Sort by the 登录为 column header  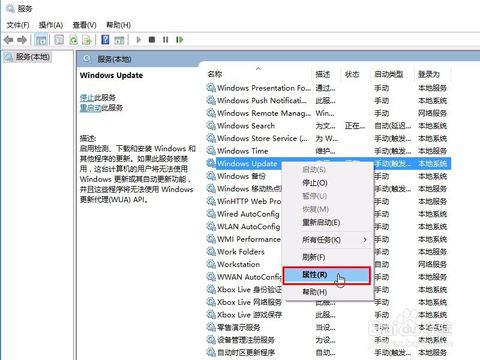432,74
